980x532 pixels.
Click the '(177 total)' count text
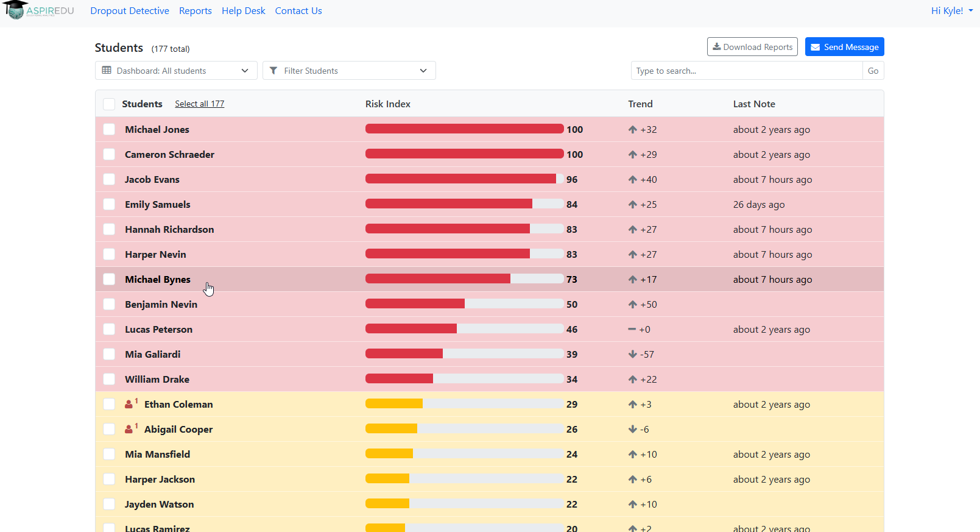[171, 49]
